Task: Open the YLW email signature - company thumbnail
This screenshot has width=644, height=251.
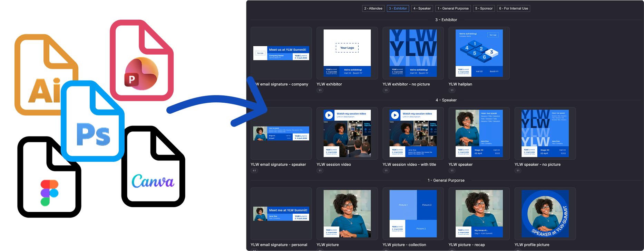Action: click(x=281, y=53)
